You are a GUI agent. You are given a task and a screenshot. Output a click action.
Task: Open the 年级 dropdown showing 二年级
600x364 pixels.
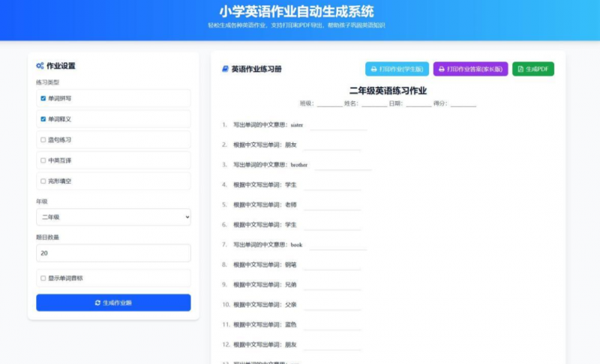point(113,217)
